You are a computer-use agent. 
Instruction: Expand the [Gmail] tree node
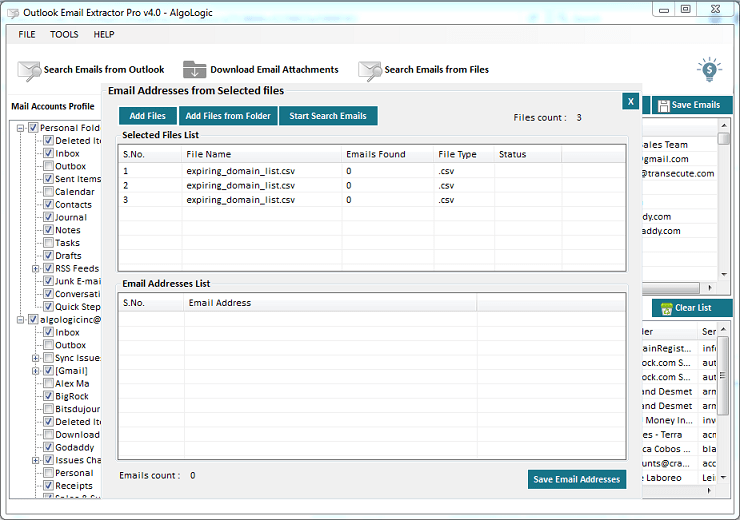[x=36, y=371]
